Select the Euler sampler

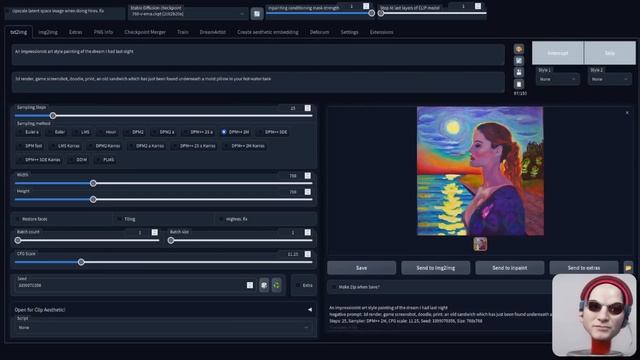pyautogui.click(x=56, y=132)
